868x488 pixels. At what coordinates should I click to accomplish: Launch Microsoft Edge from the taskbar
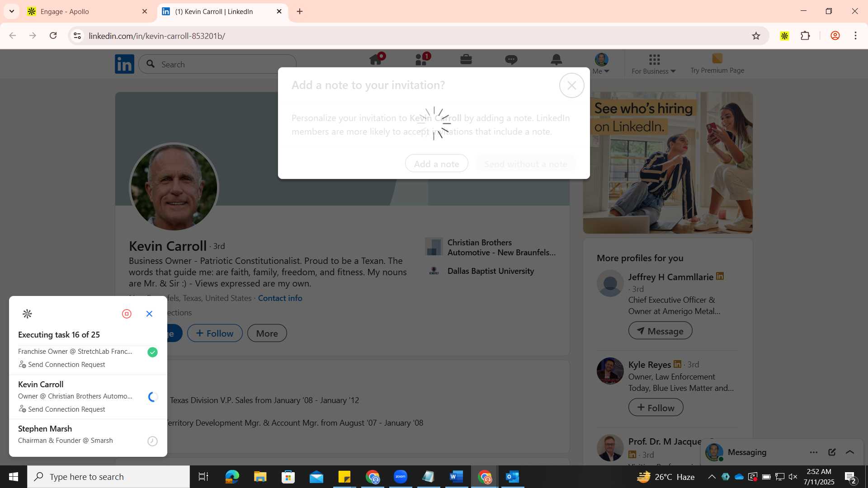232,477
